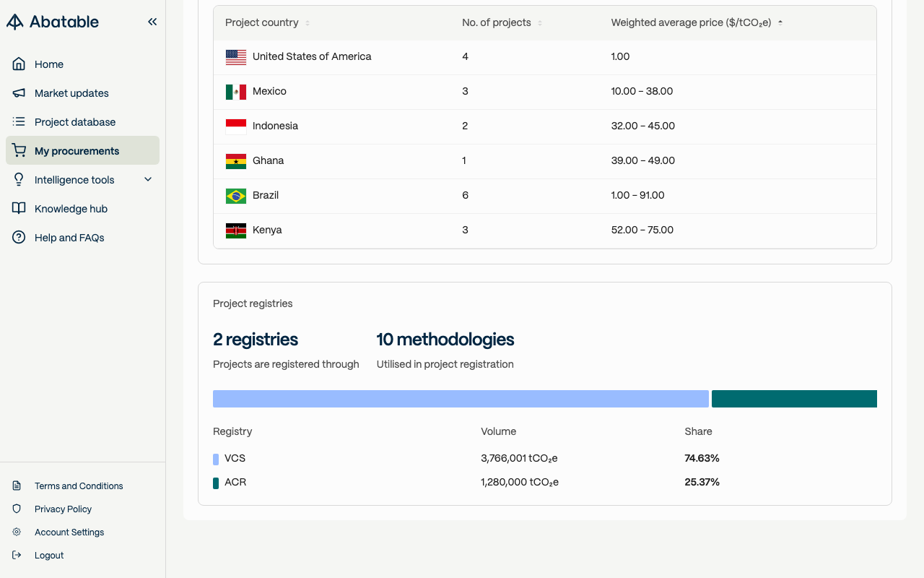Click the Logout arrow icon

(x=17, y=556)
